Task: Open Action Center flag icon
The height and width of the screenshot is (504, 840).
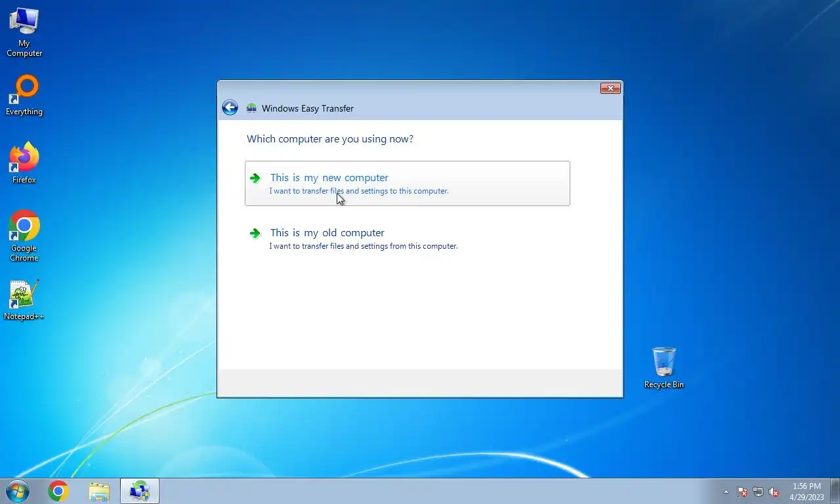Action: [x=742, y=492]
